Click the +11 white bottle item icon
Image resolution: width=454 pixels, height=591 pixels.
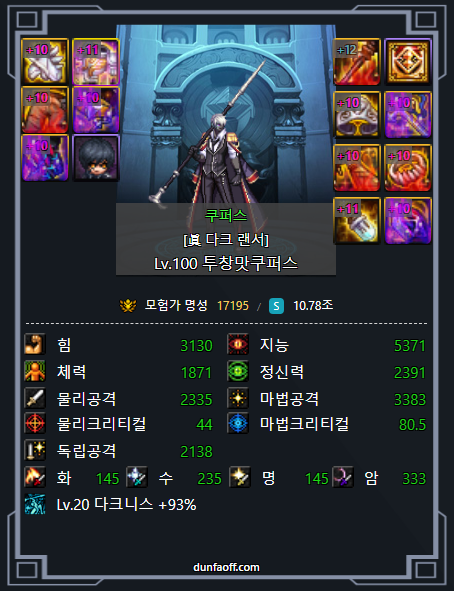356,220
